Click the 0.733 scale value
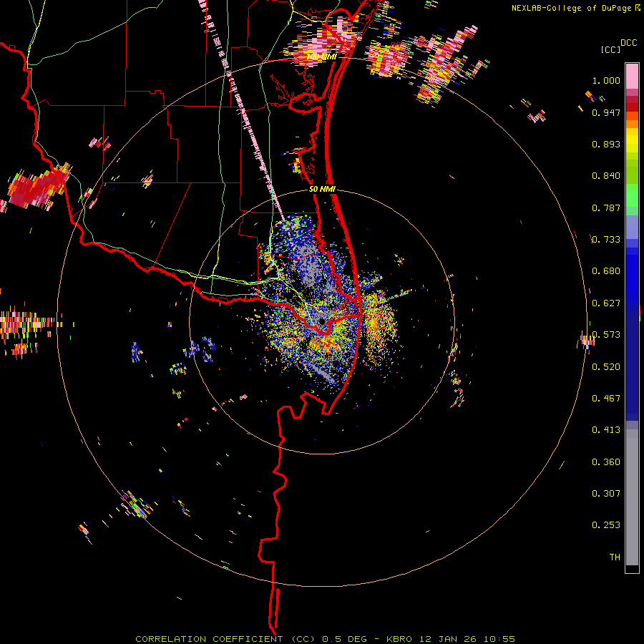The image size is (644, 644). tap(606, 240)
